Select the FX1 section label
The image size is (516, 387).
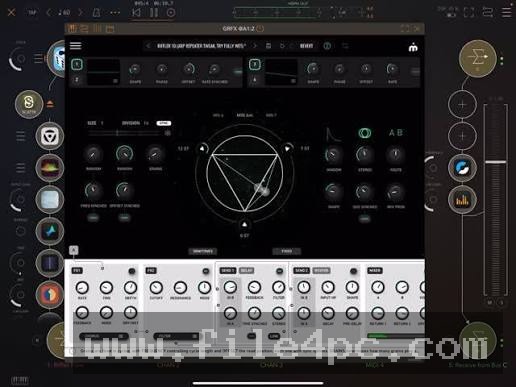tap(77, 271)
